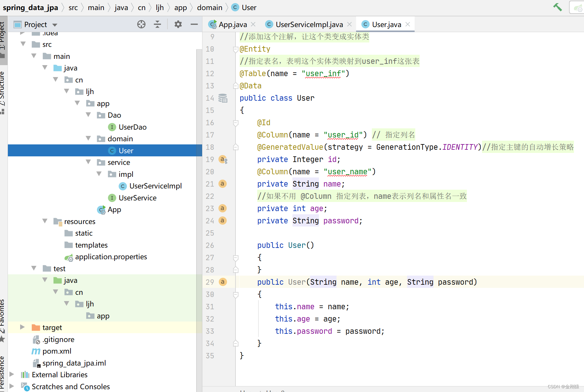Click the gutter attribute icon on line 24

(223, 221)
